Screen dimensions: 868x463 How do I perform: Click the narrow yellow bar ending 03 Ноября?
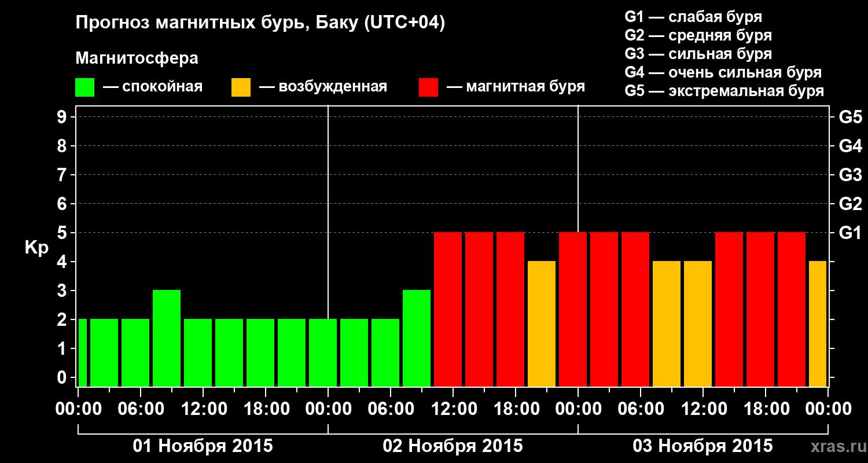tap(818, 324)
